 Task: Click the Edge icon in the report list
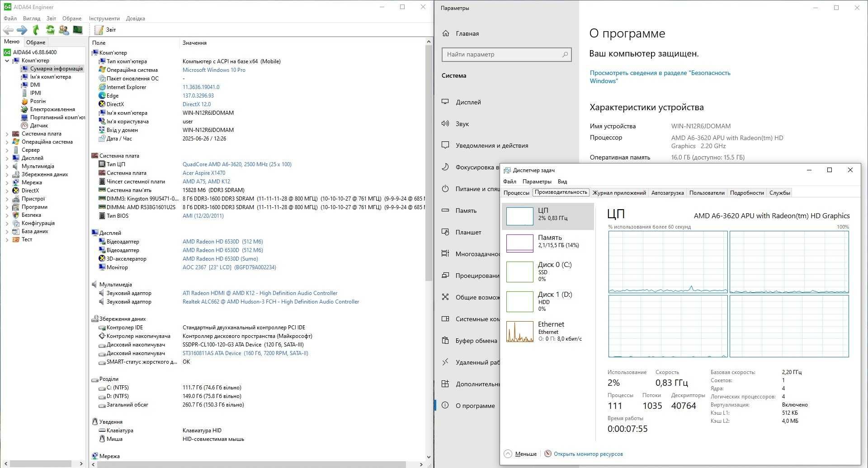click(102, 96)
